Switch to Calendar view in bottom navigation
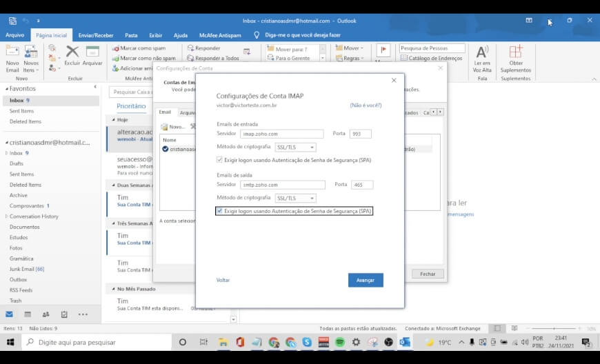This screenshot has height=364, width=600. [x=28, y=314]
